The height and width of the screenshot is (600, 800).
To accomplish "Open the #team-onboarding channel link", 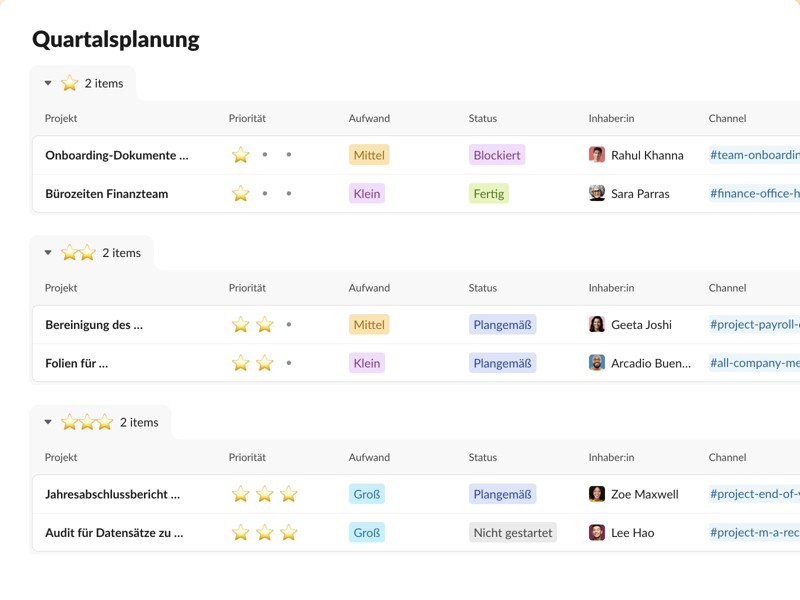I will click(754, 155).
